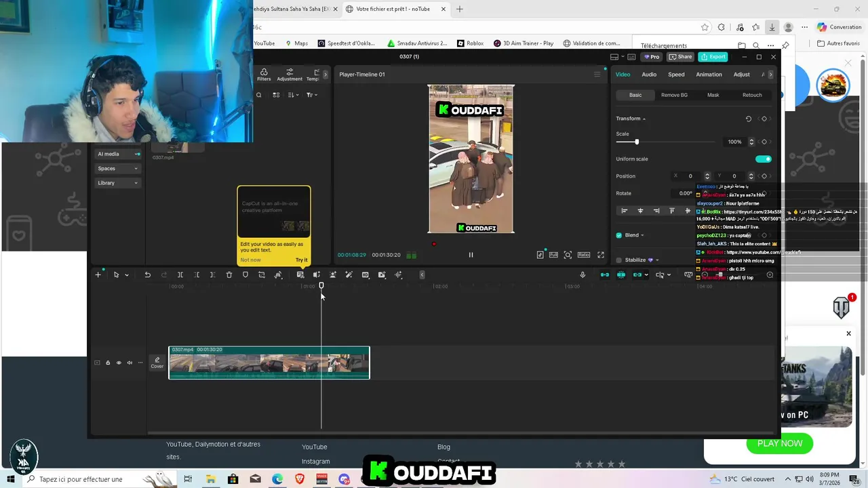Open the Animation tab

709,75
